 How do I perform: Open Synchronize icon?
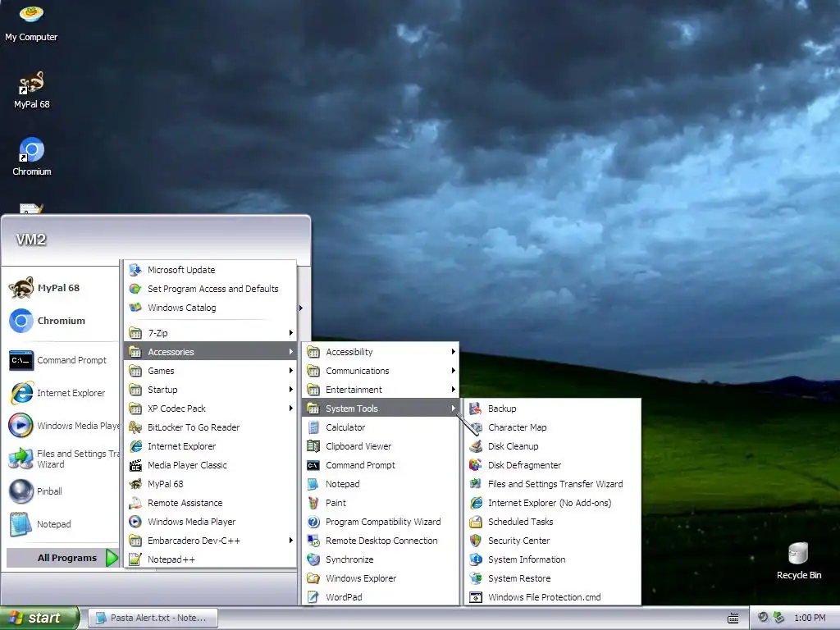click(313, 559)
